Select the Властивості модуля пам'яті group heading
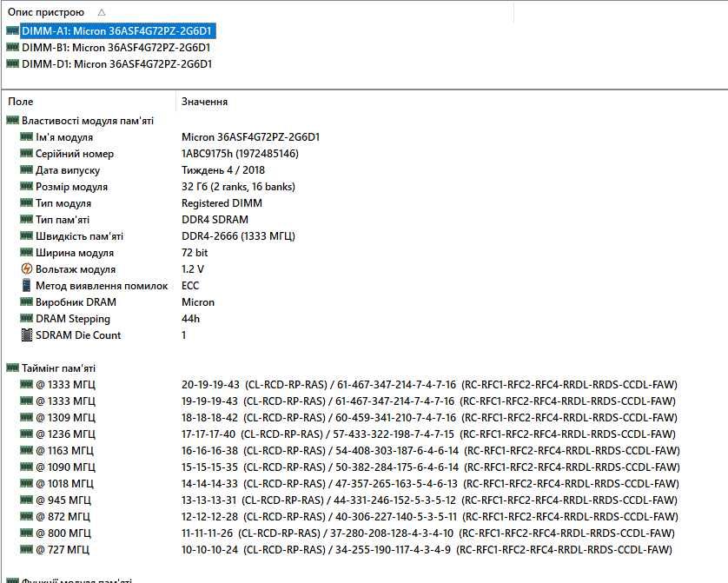Image resolution: width=728 pixels, height=583 pixels. point(88,121)
